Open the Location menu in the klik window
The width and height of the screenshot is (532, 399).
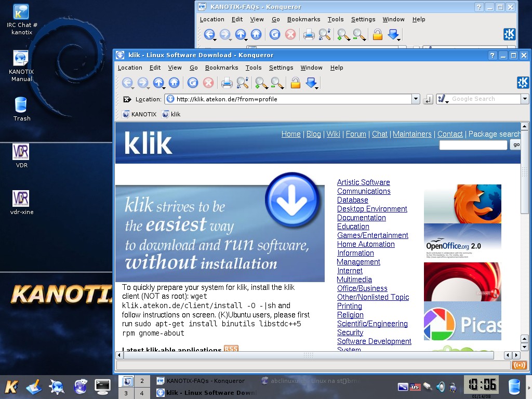click(x=130, y=68)
